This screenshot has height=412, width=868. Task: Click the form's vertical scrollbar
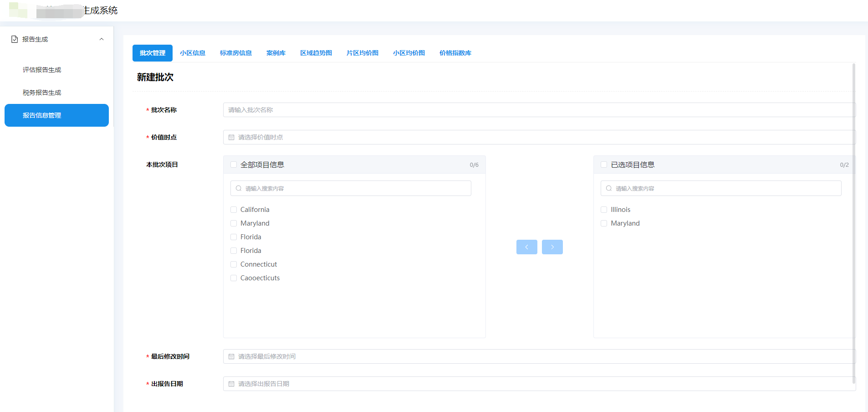tap(854, 223)
